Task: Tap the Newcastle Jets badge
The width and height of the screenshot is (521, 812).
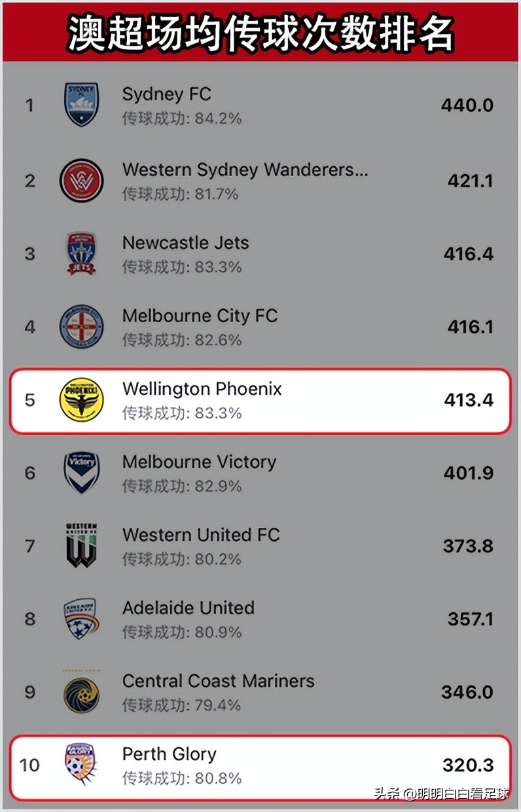Action: point(82,253)
